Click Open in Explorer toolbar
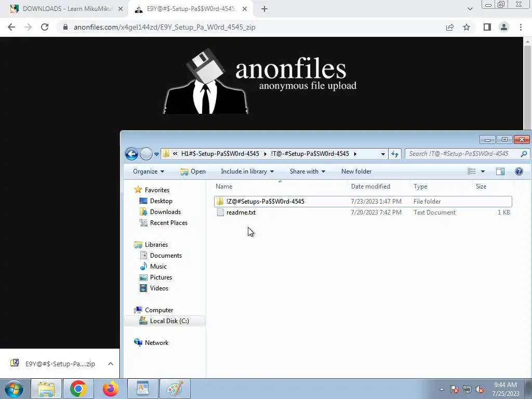Viewport: 532px width, 399px height. (193, 171)
